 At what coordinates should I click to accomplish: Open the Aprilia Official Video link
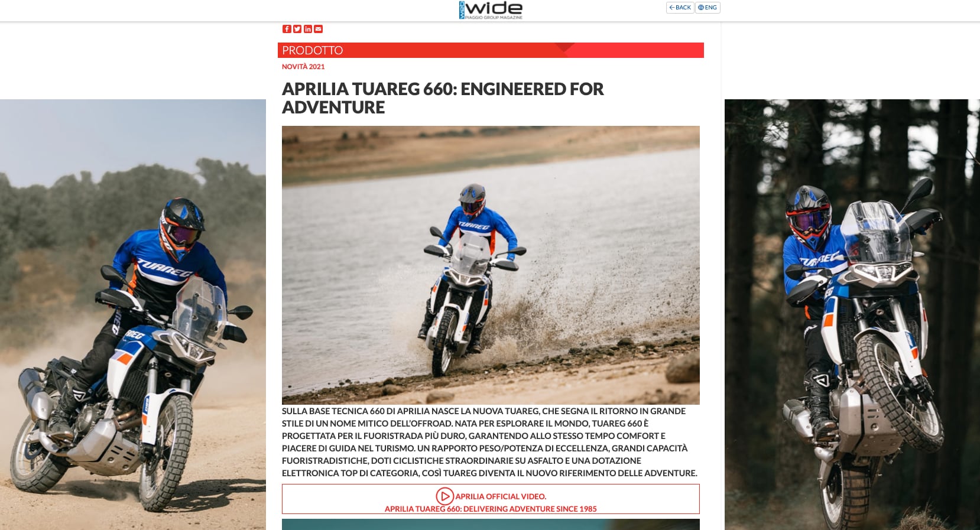(x=501, y=496)
